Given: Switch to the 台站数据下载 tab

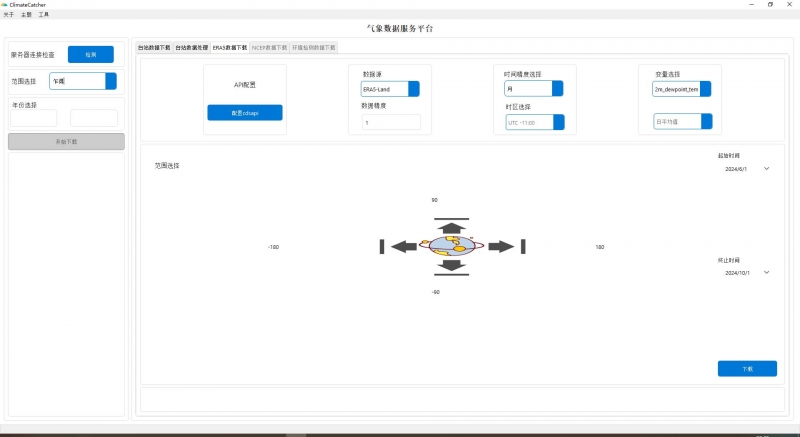Looking at the screenshot, I should [154, 47].
